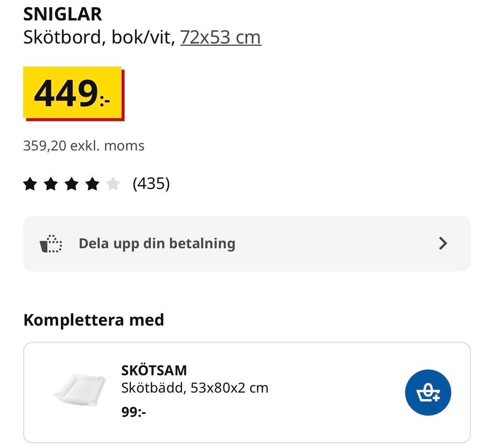Click the second rating star
This screenshot has width=494, height=448.
click(x=51, y=184)
